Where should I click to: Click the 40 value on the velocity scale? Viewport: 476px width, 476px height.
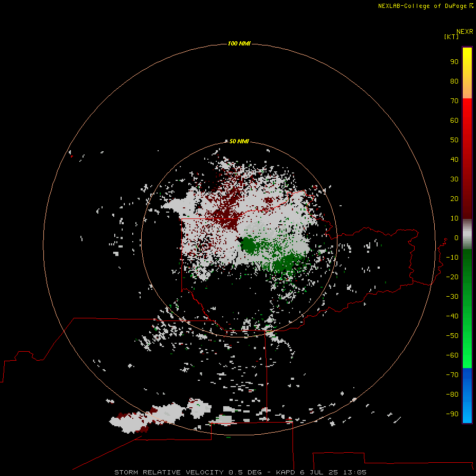point(454,159)
